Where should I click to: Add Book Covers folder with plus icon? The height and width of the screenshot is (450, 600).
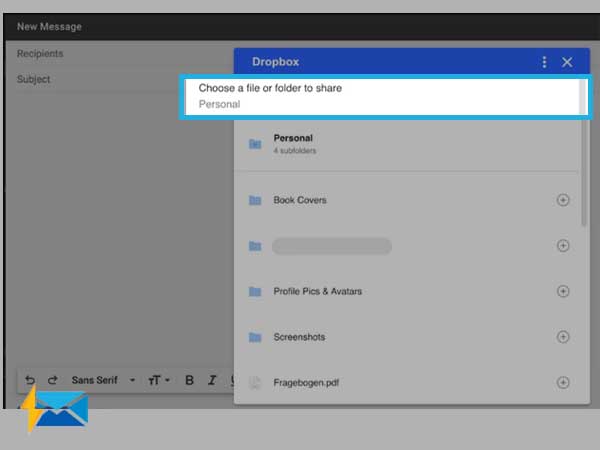(x=562, y=200)
